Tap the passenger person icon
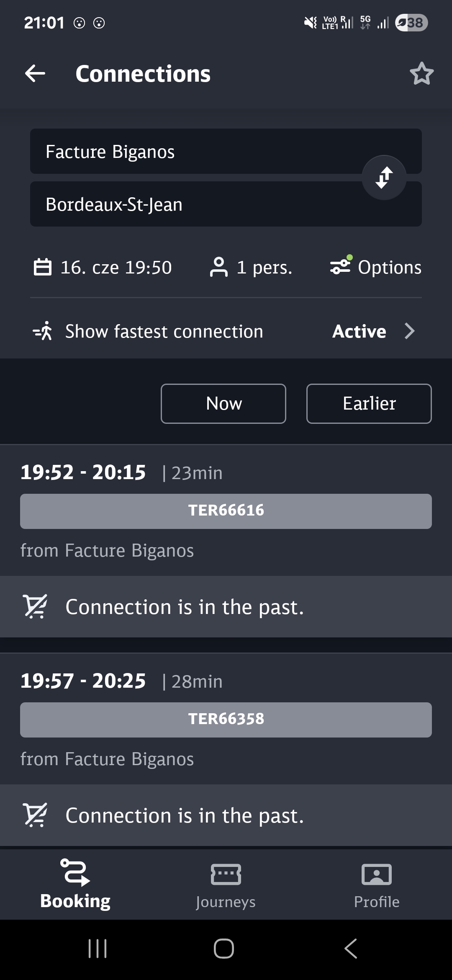Screen dimensions: 452x980 tap(218, 267)
